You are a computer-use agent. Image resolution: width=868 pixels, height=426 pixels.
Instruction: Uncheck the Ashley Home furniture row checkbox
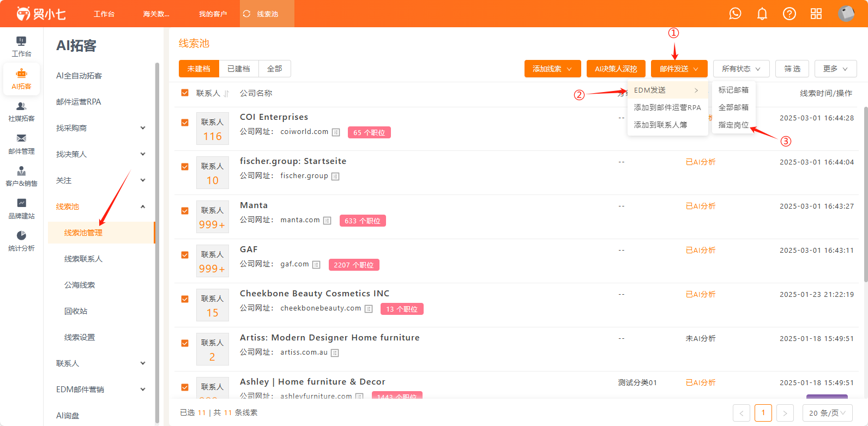[185, 387]
